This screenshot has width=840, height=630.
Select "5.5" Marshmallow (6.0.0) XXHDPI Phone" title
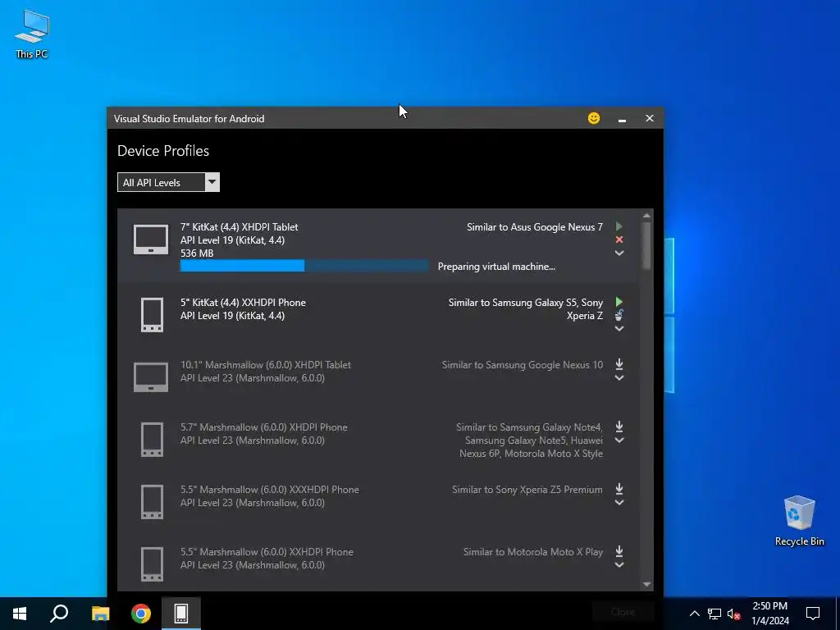tap(267, 552)
